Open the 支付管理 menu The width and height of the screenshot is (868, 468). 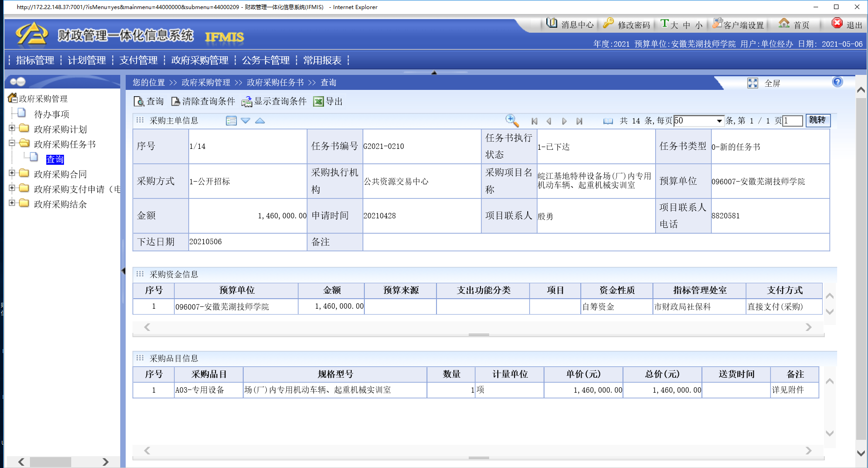tap(138, 60)
